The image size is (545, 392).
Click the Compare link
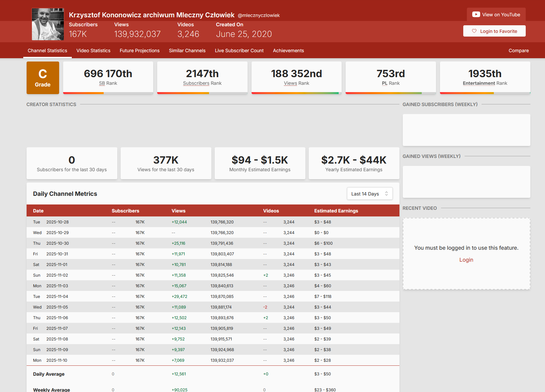click(518, 51)
